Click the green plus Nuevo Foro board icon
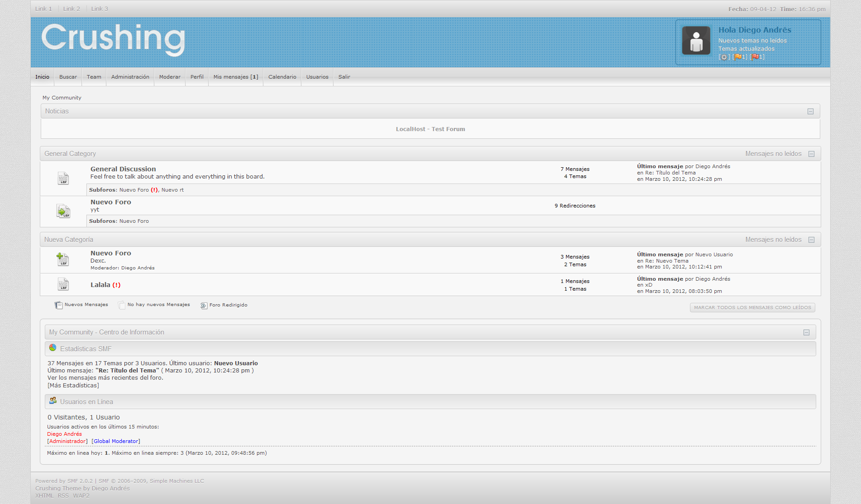 [x=62, y=259]
